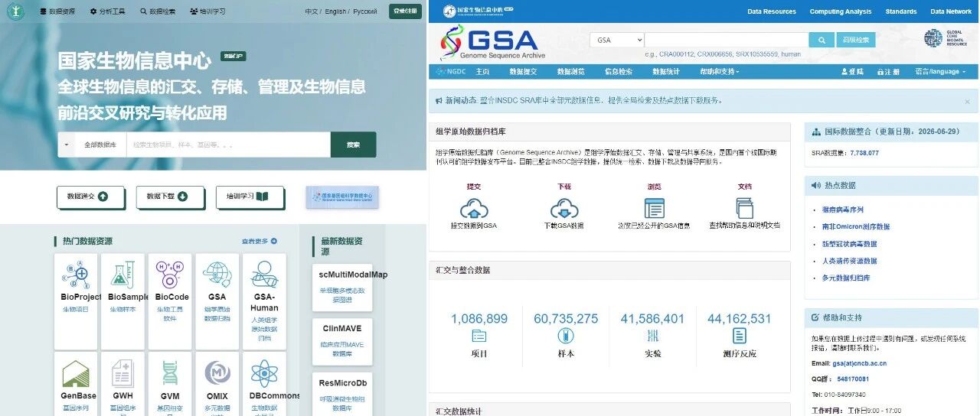Open Data Resources in top blue bar
980x416 pixels.
point(772,11)
